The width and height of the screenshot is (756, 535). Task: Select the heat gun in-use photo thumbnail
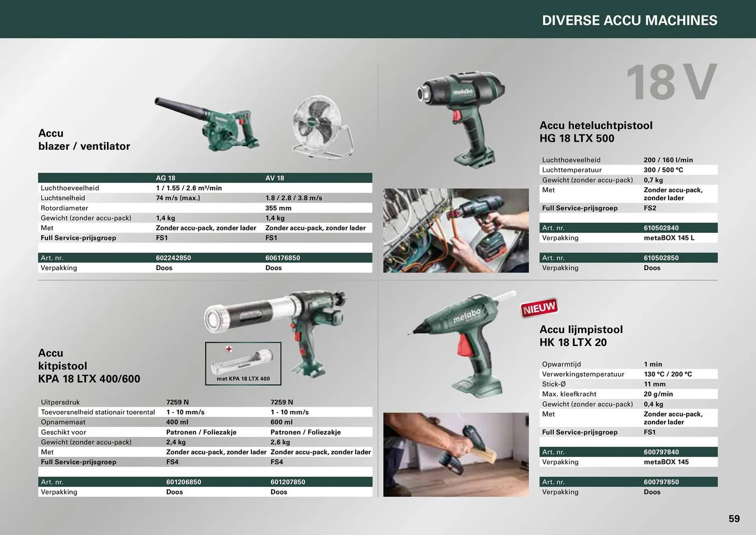tap(456, 230)
